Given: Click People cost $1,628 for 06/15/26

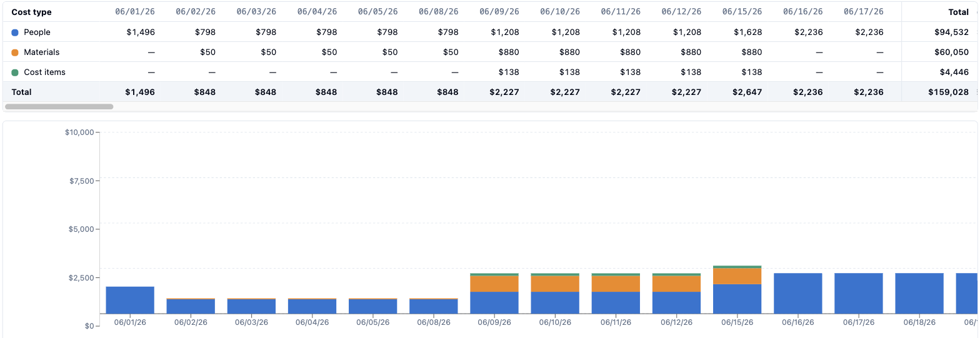Looking at the screenshot, I should coord(748,32).
